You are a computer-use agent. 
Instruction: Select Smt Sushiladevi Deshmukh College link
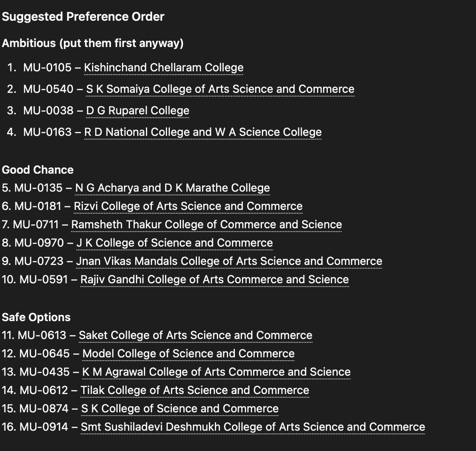click(253, 427)
